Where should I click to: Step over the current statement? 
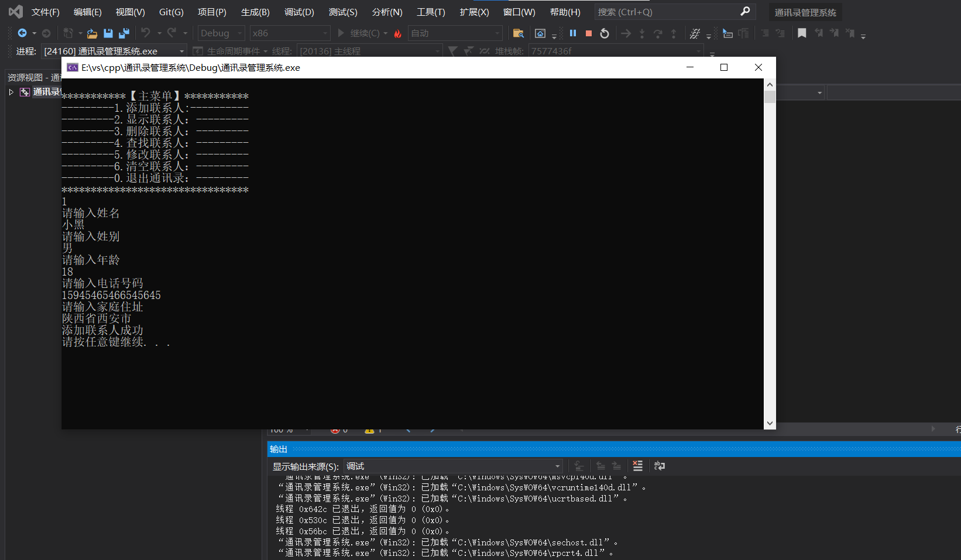[658, 33]
